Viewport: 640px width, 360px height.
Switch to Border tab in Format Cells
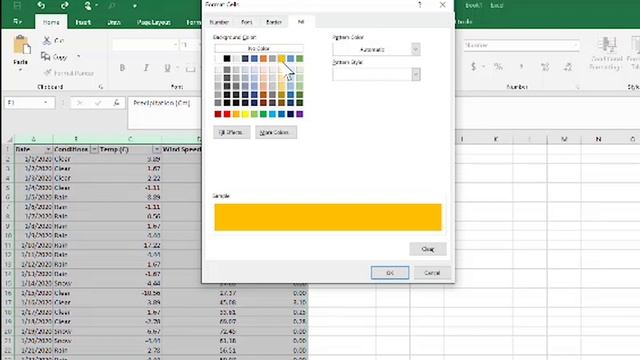click(x=273, y=22)
